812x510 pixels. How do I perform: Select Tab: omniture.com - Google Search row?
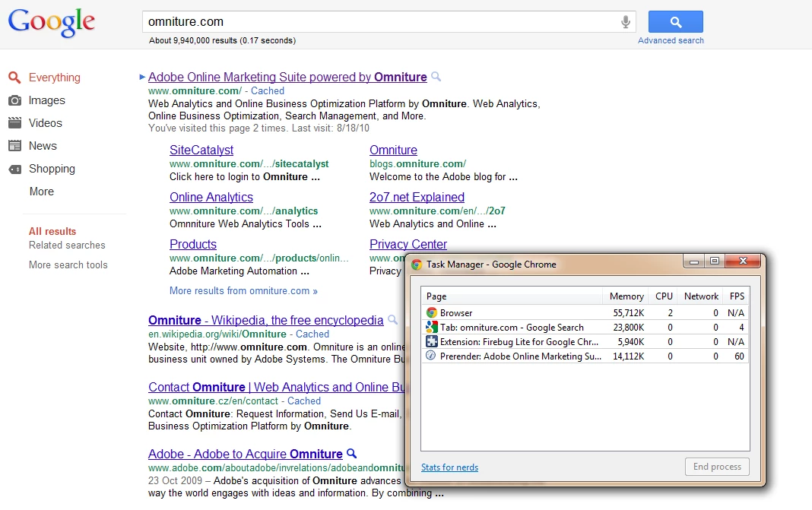tap(585, 328)
